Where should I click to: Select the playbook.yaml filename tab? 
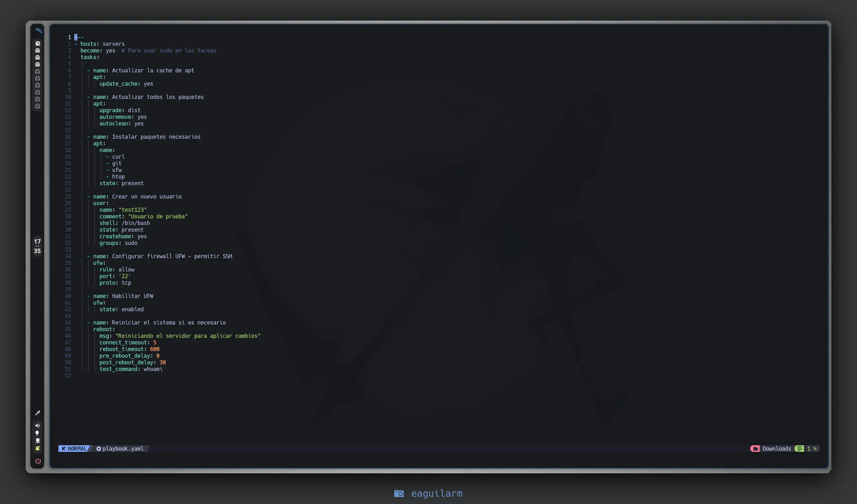coord(123,449)
